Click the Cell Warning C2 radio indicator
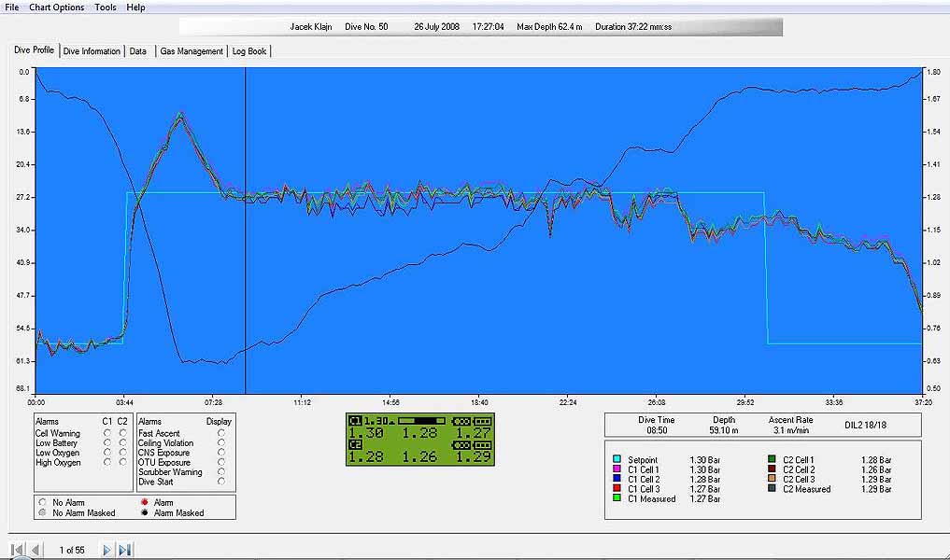 pyautogui.click(x=123, y=433)
